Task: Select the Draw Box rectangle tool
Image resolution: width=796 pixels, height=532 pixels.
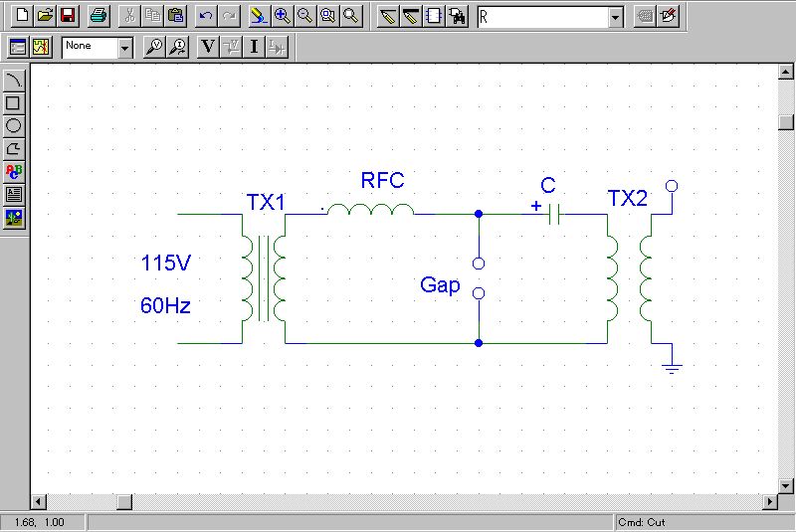Action: (14, 102)
